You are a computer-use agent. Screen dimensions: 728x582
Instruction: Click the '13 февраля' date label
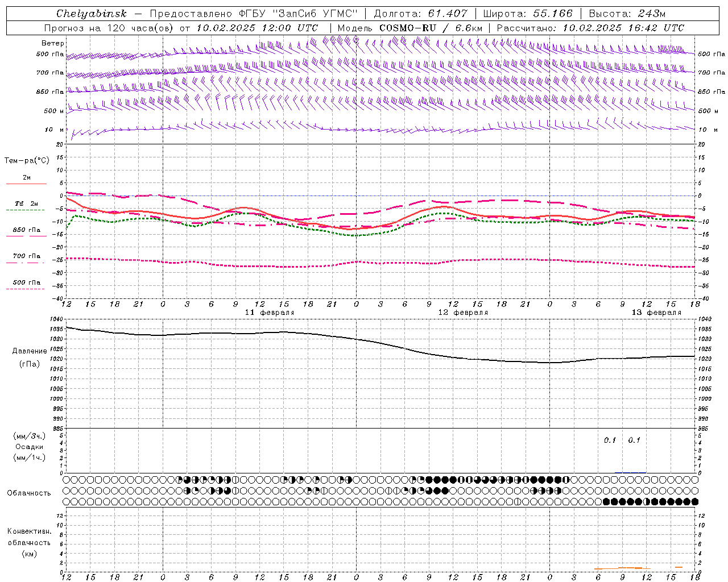656,313
